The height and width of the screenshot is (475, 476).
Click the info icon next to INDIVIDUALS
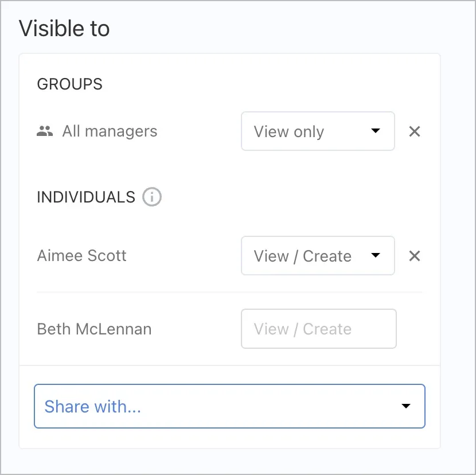(x=152, y=197)
